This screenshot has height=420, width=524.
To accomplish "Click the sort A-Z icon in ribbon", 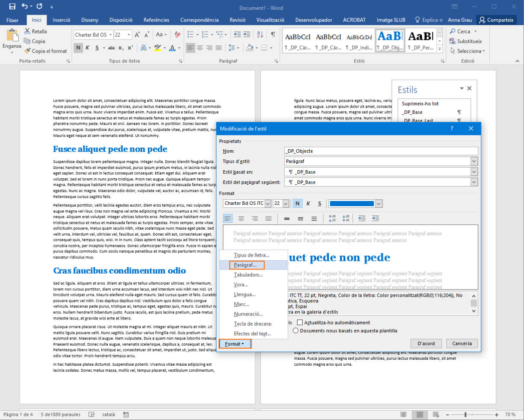I will click(261, 35).
